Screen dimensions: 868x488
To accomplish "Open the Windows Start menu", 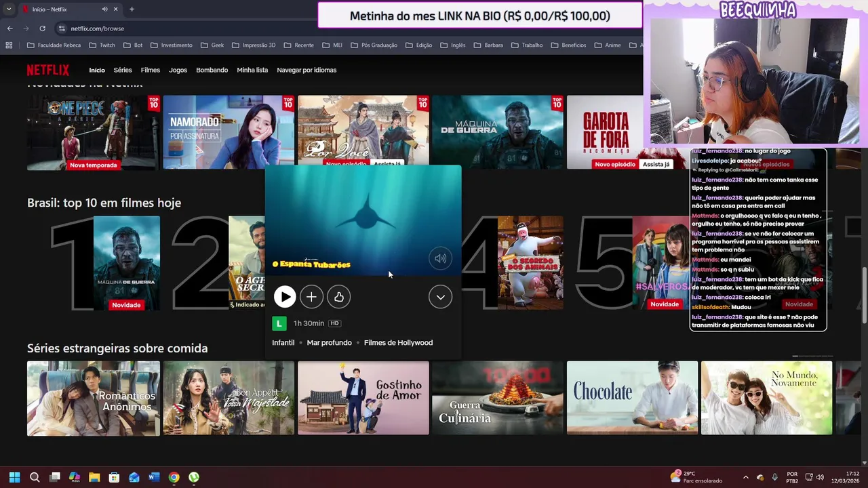I will coord(14,477).
